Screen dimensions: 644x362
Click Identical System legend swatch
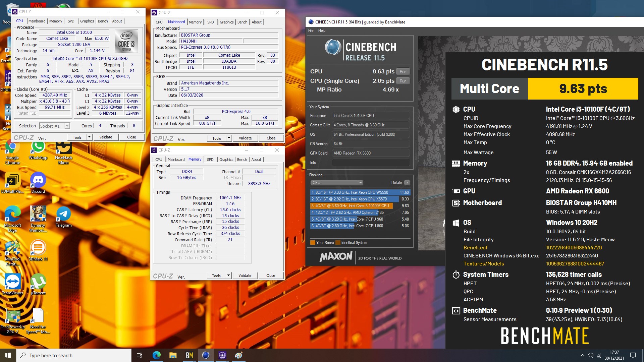pos(338,243)
